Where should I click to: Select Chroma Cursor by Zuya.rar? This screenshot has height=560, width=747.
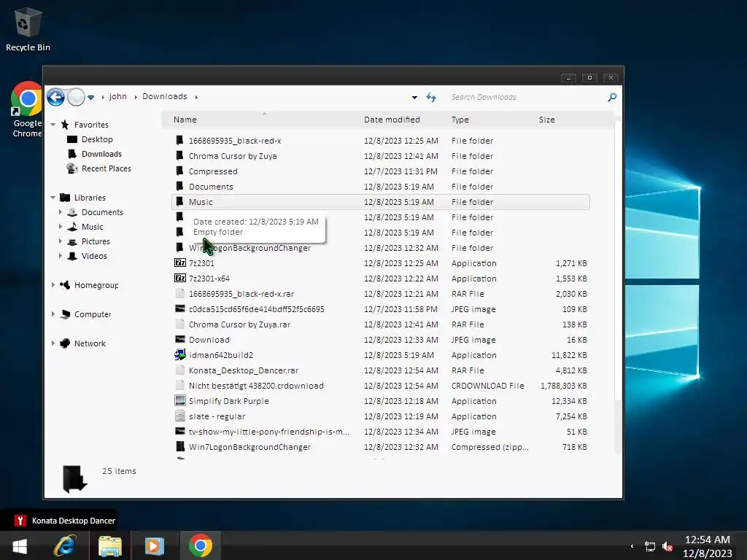tap(239, 324)
